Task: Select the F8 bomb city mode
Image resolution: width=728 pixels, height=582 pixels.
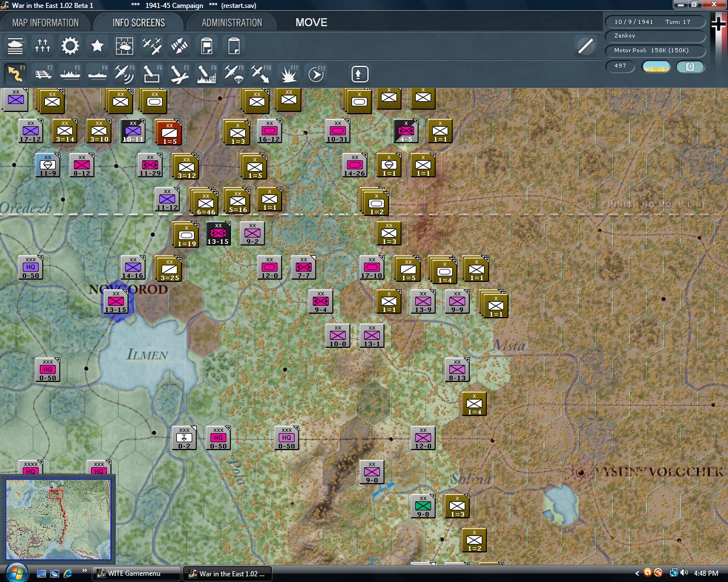Action: (x=206, y=74)
